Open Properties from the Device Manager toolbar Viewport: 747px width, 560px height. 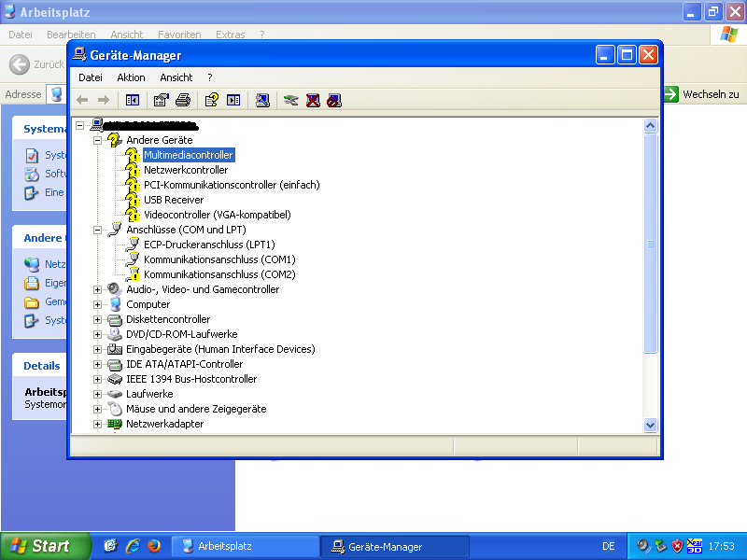coord(161,100)
